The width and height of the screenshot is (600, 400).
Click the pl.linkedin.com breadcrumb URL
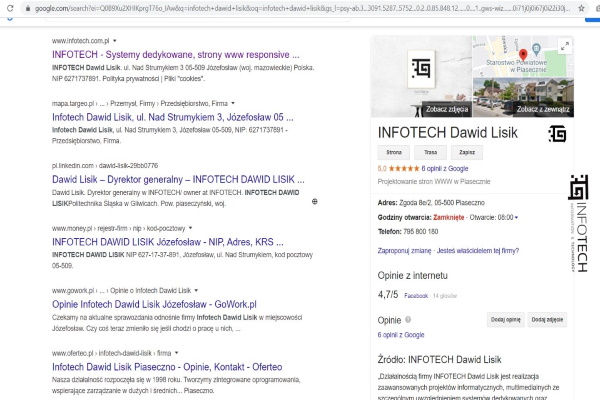point(105,166)
